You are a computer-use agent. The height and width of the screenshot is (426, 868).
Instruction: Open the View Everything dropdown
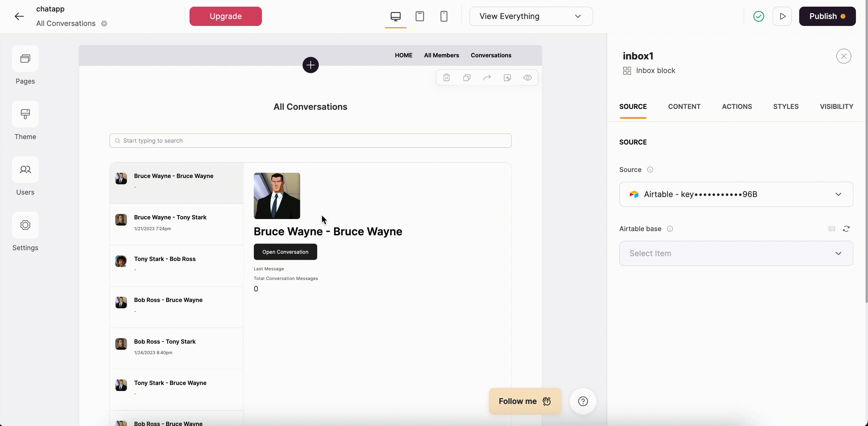pos(531,16)
